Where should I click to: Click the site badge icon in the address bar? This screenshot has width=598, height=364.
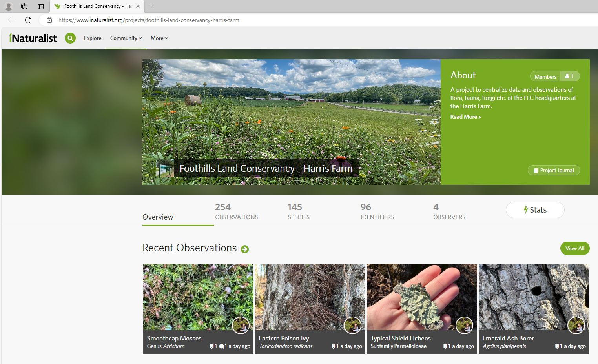49,20
